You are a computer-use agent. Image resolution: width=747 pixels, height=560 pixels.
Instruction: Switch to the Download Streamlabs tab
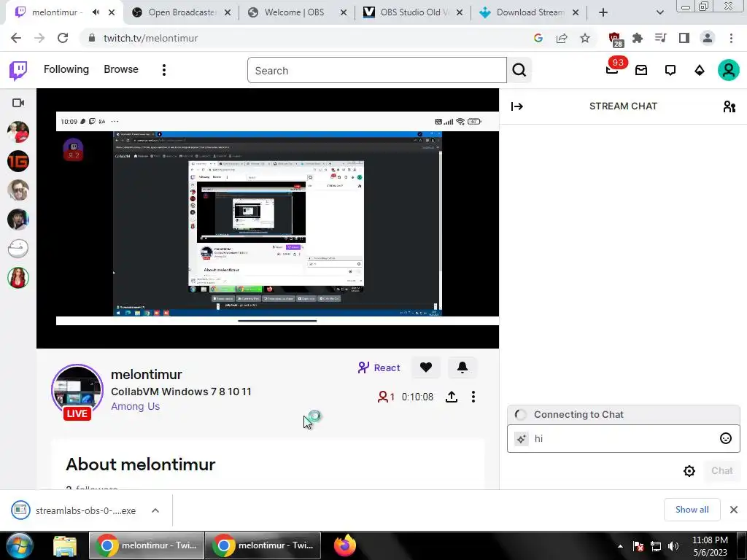tap(528, 12)
